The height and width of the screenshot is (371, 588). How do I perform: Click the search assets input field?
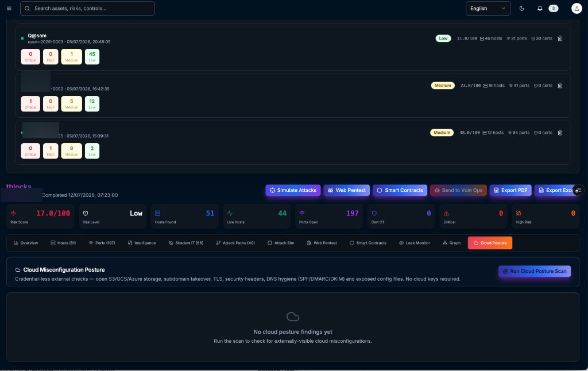(87, 8)
